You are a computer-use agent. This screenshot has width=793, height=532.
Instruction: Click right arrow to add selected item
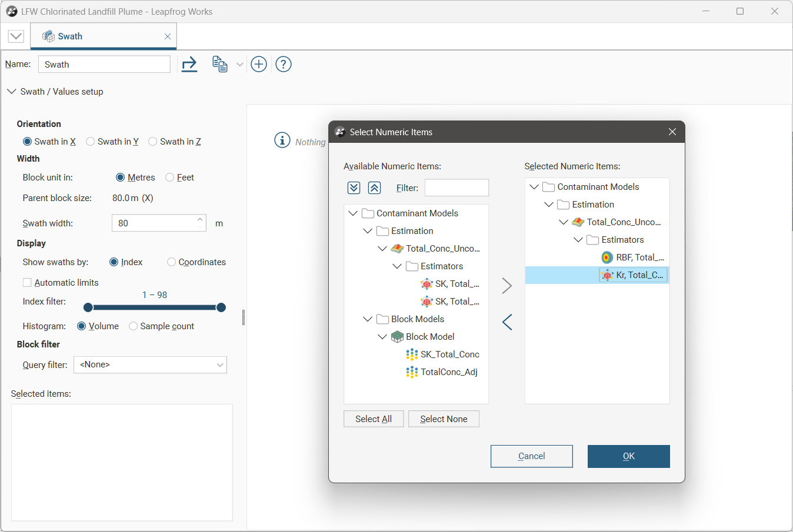coord(507,286)
